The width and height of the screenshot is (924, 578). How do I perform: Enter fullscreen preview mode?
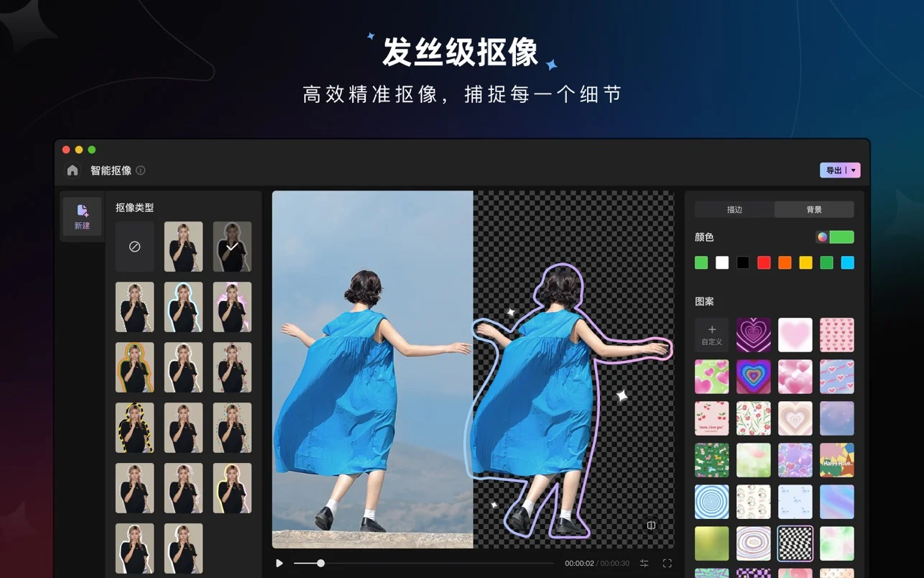coord(667,563)
